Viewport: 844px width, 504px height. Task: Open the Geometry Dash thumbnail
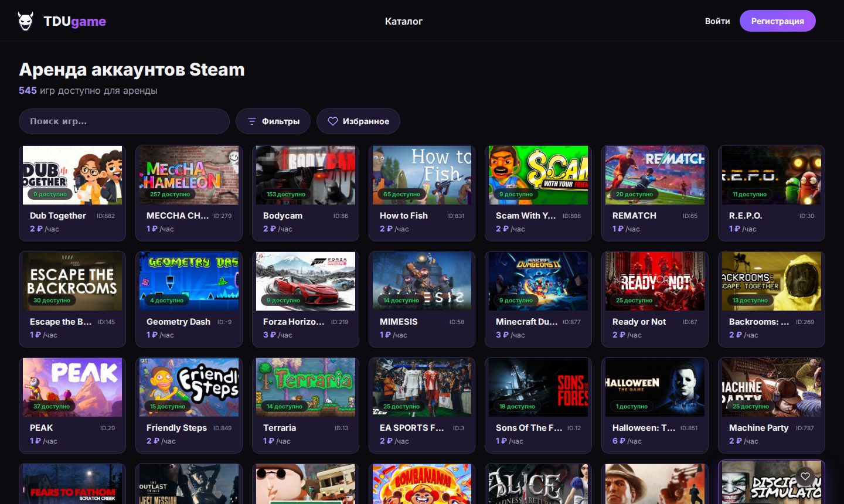(x=189, y=281)
